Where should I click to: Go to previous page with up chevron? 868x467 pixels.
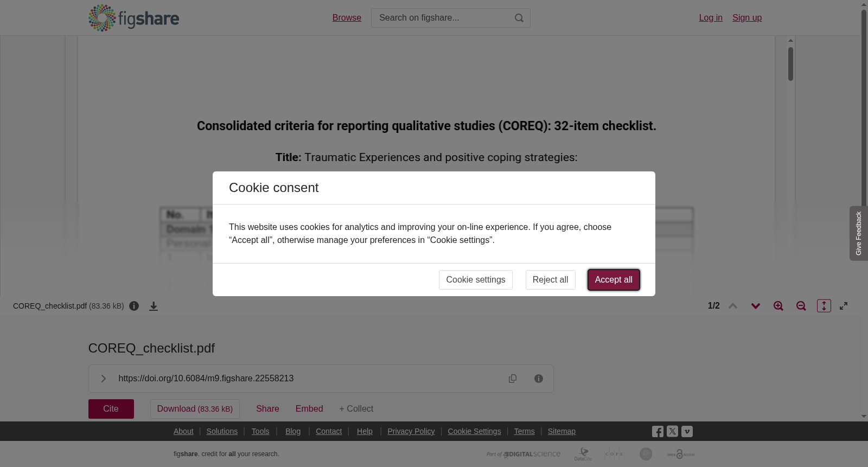tap(733, 306)
